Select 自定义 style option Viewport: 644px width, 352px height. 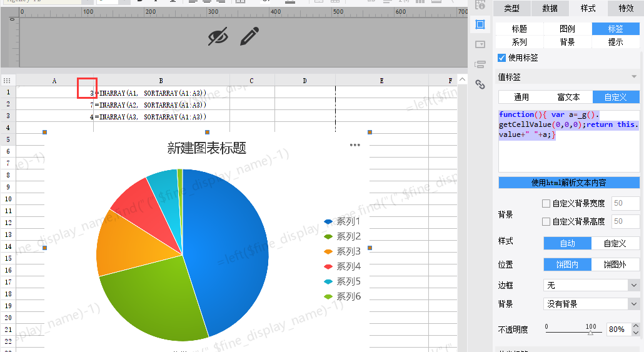pyautogui.click(x=615, y=243)
